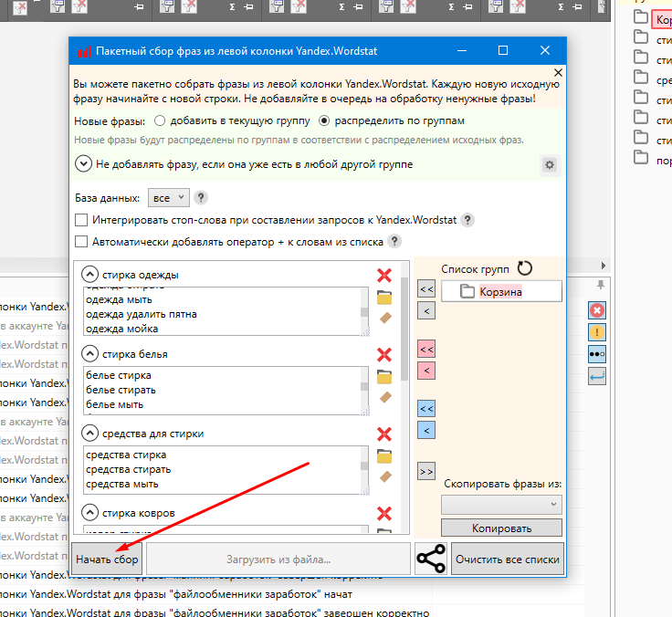
Task: Click «Загрузить из файла...» button
Action: pyautogui.click(x=278, y=559)
